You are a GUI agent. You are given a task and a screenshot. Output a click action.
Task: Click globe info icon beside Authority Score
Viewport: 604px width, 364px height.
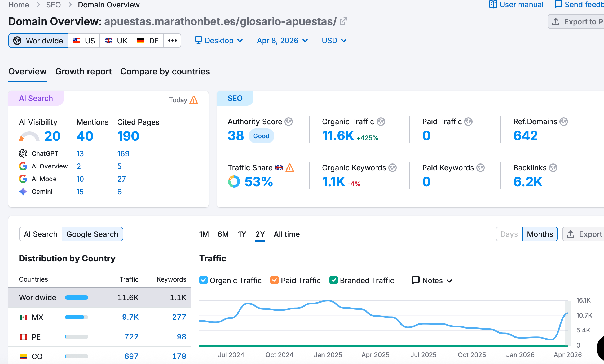(288, 122)
